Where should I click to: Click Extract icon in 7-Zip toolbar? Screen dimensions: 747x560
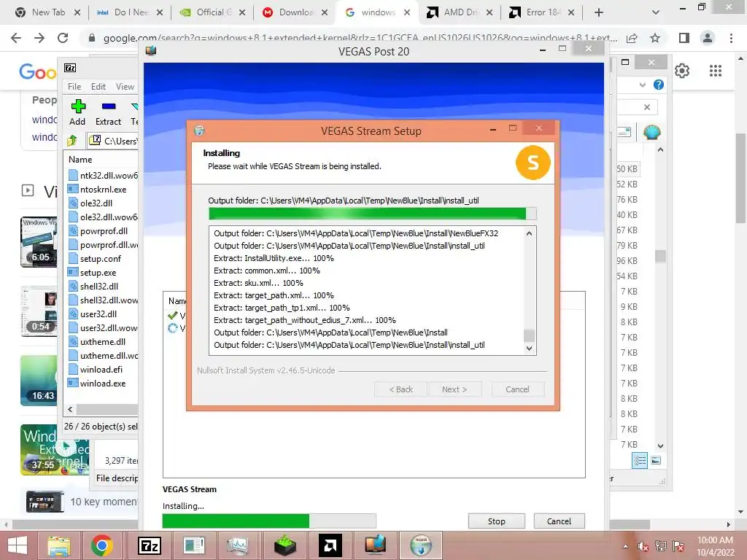coord(108,106)
